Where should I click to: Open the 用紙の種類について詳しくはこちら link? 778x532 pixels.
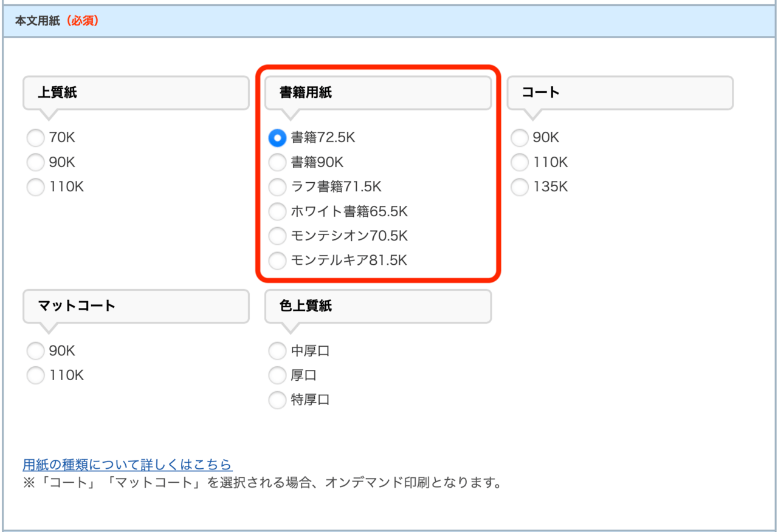127,465
